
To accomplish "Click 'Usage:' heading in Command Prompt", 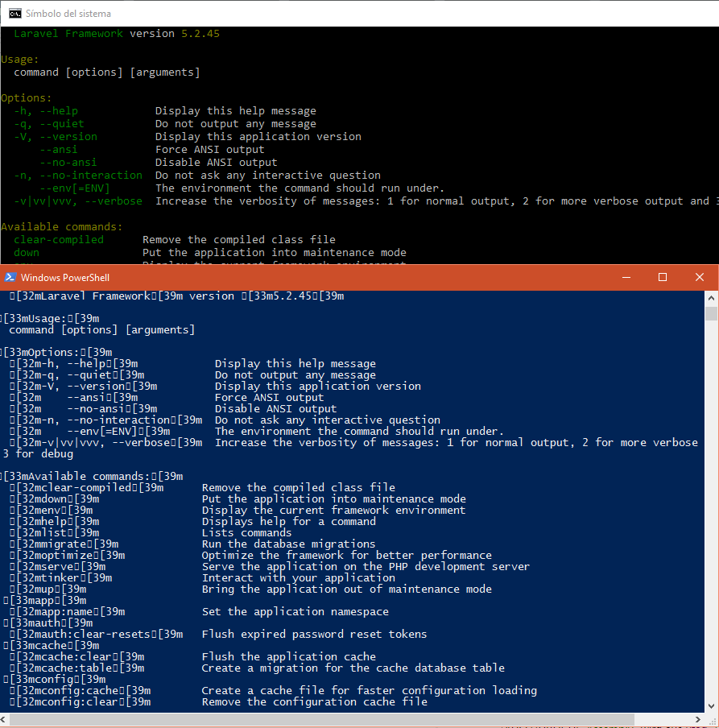I will tap(20, 60).
